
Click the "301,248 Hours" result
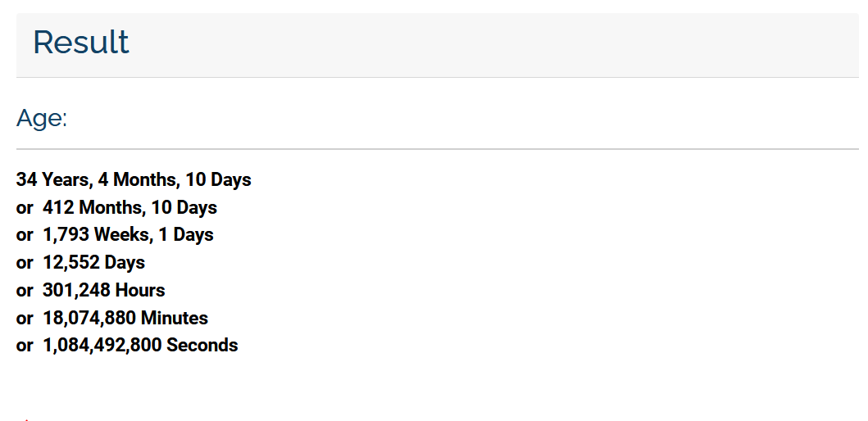coord(103,290)
